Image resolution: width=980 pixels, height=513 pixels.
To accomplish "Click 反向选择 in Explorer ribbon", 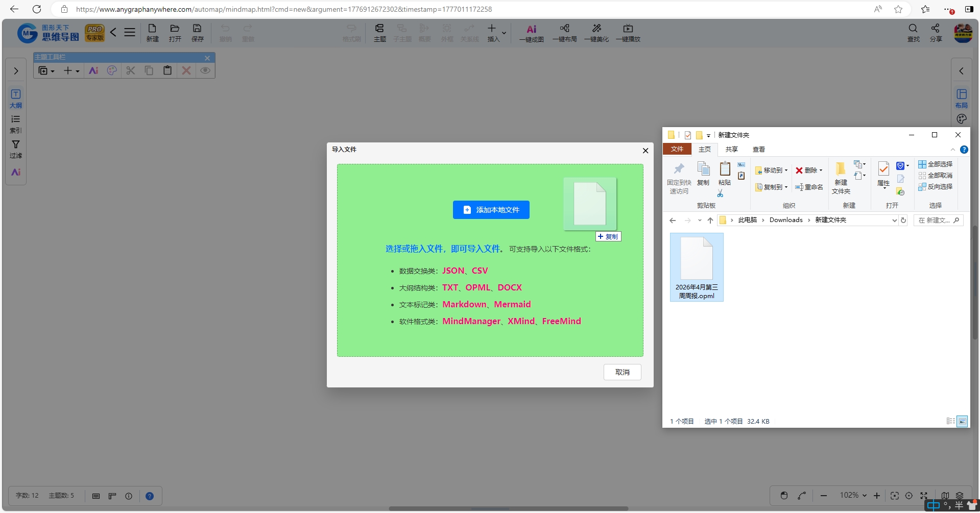I will click(935, 187).
